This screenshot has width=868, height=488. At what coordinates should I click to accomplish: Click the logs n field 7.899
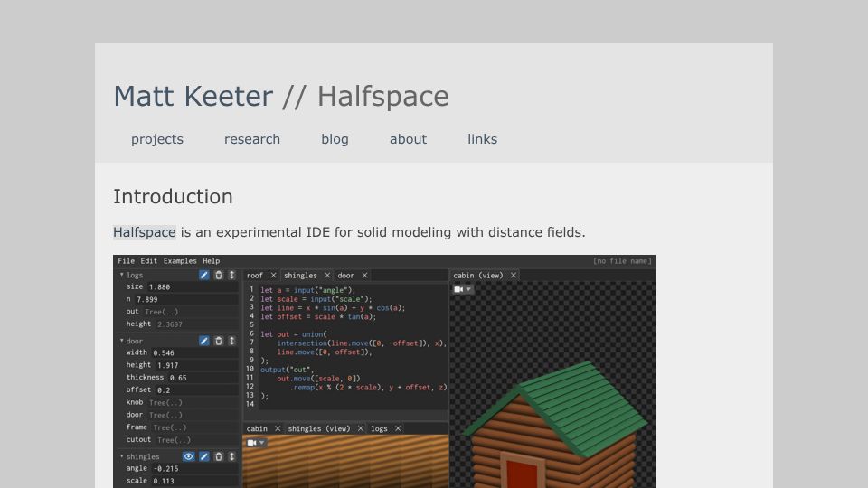click(x=186, y=299)
